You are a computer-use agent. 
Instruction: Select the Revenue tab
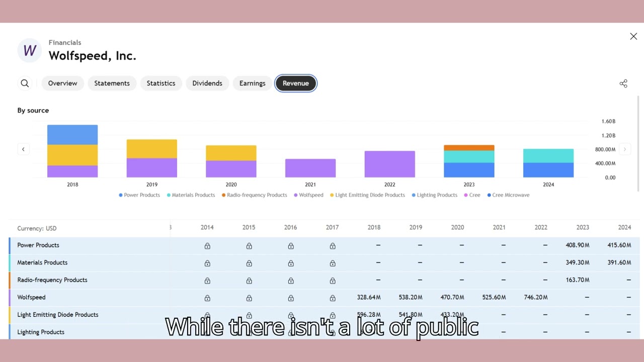click(296, 83)
